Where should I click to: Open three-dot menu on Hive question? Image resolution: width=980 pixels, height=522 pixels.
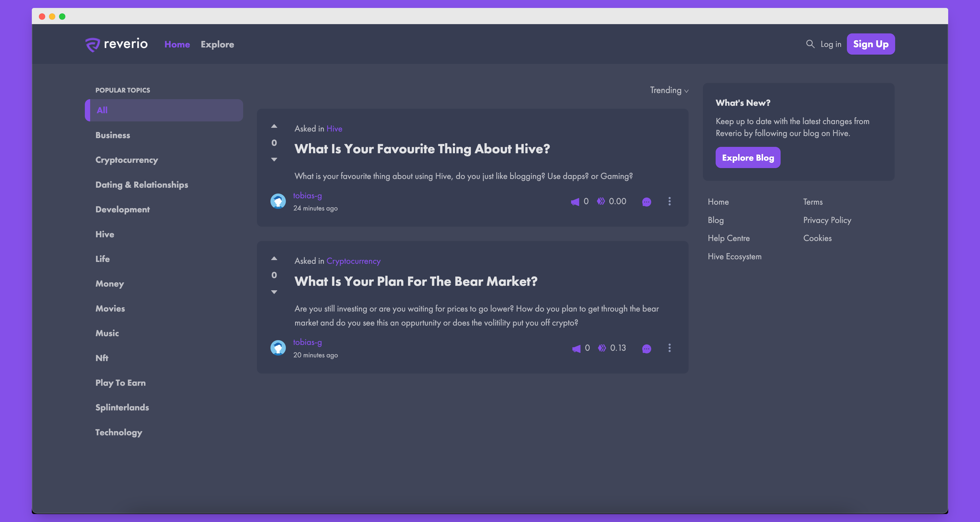point(670,201)
